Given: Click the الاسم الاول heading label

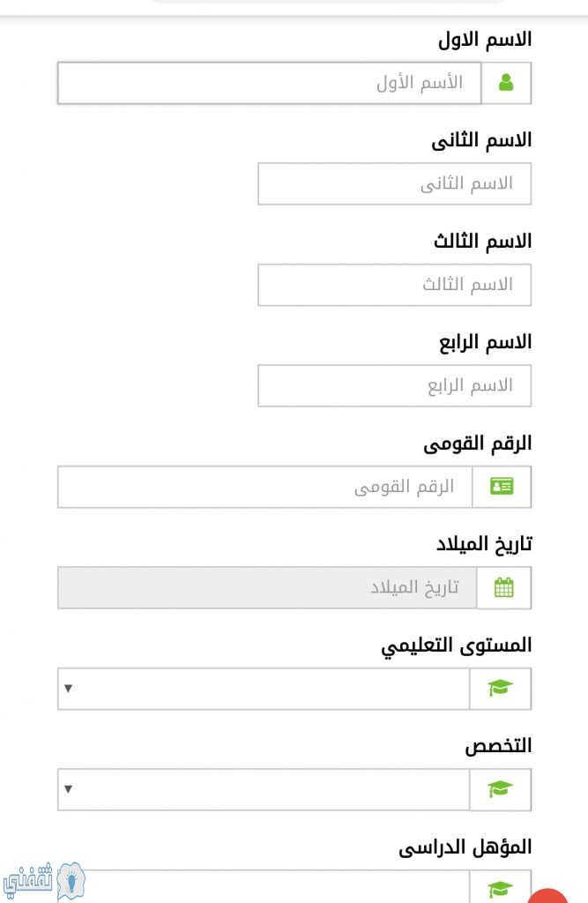Looking at the screenshot, I should point(485,39).
